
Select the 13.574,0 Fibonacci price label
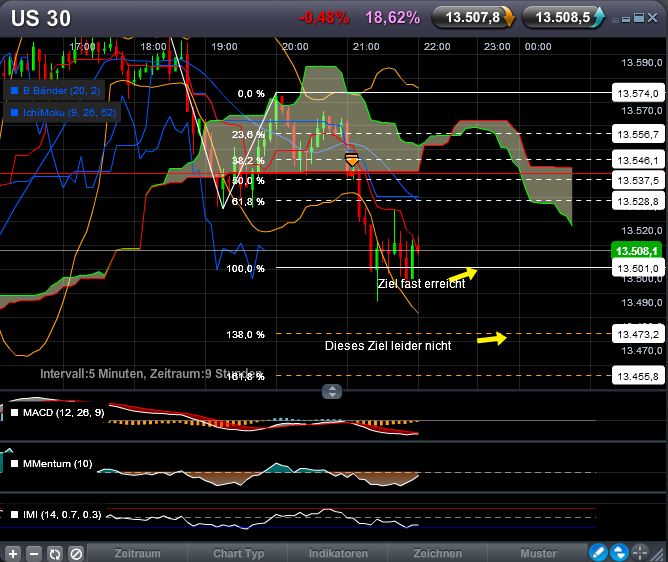coord(638,93)
